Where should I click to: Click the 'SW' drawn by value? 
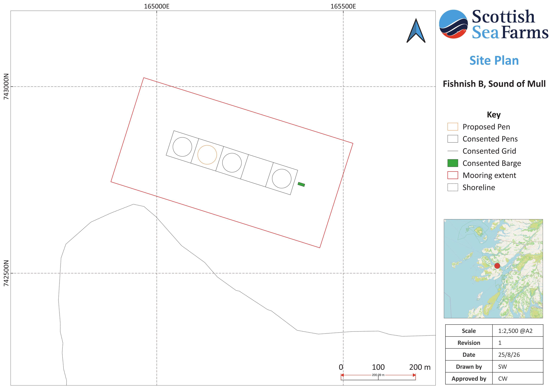pos(502,367)
